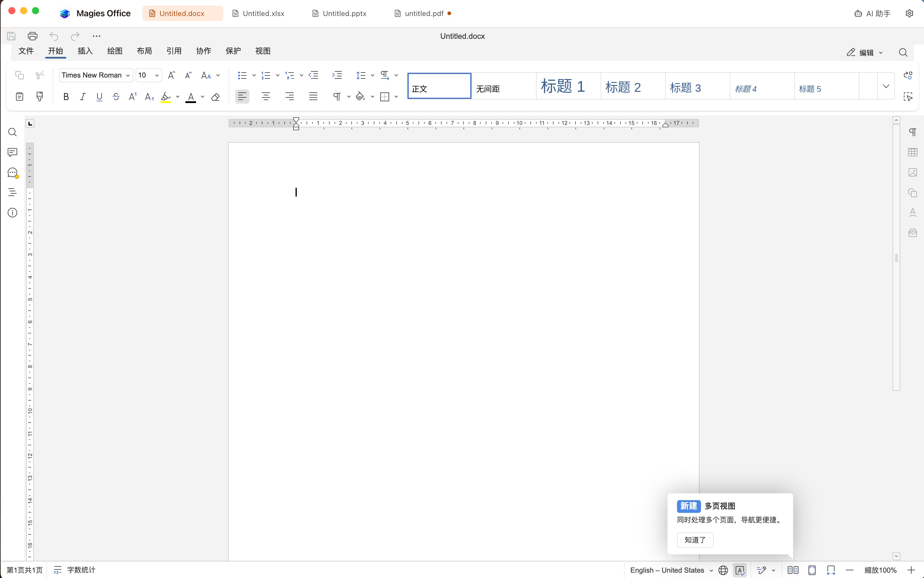
Task: Open the settings gear at top right
Action: coord(909,13)
